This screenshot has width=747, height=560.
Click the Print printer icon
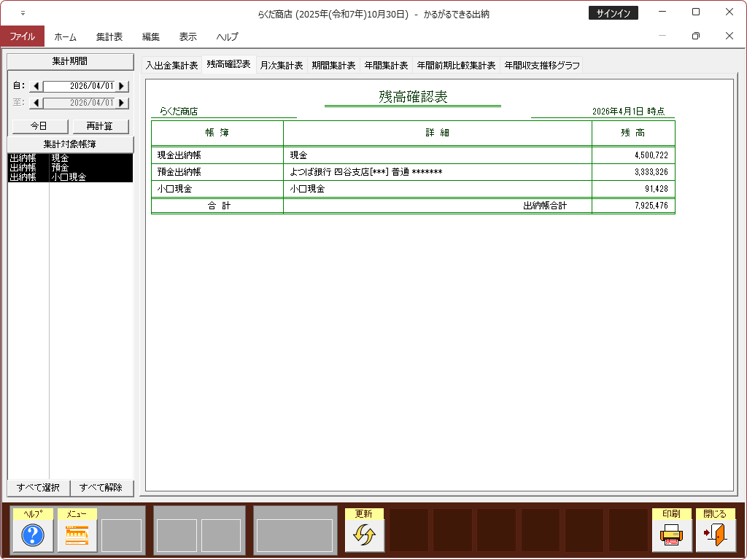click(671, 535)
